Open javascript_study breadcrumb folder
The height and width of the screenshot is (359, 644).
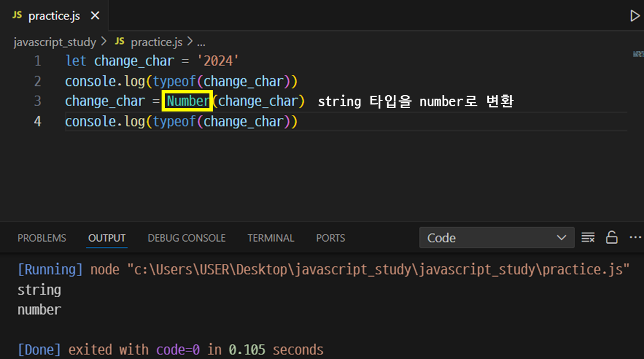coord(55,42)
